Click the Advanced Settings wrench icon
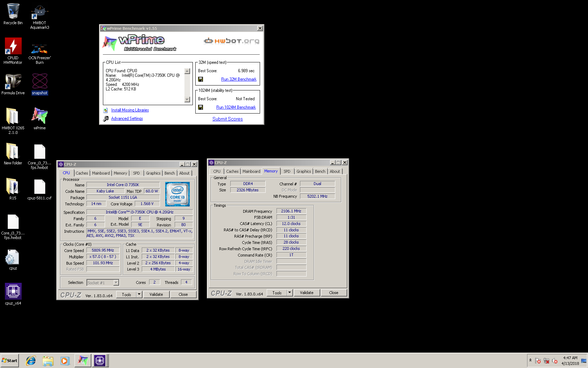Viewport: 588px width, 368px height. click(106, 119)
